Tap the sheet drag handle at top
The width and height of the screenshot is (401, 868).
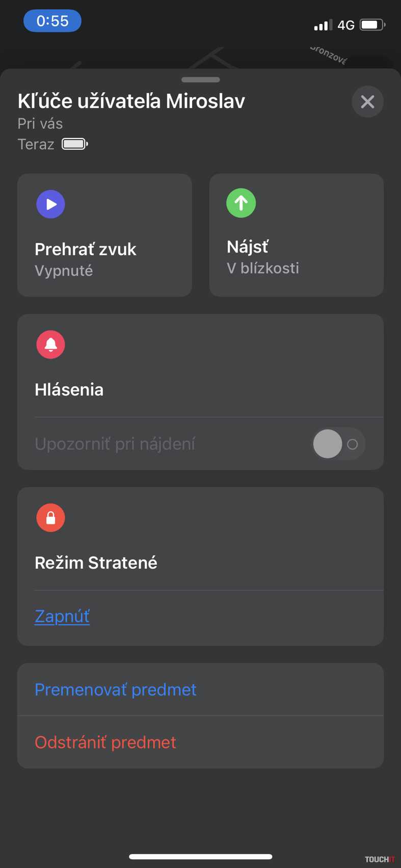pyautogui.click(x=200, y=80)
